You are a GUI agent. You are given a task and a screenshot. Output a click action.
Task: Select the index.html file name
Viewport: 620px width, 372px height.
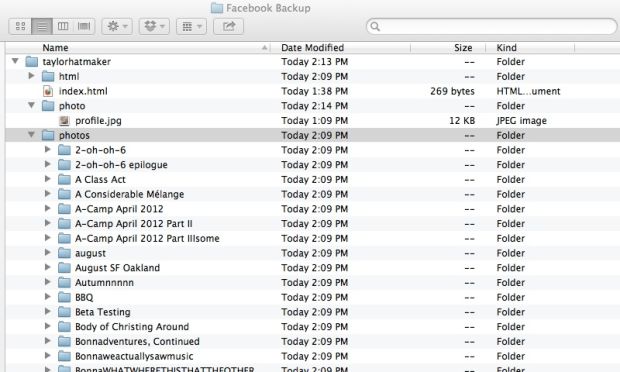click(83, 91)
